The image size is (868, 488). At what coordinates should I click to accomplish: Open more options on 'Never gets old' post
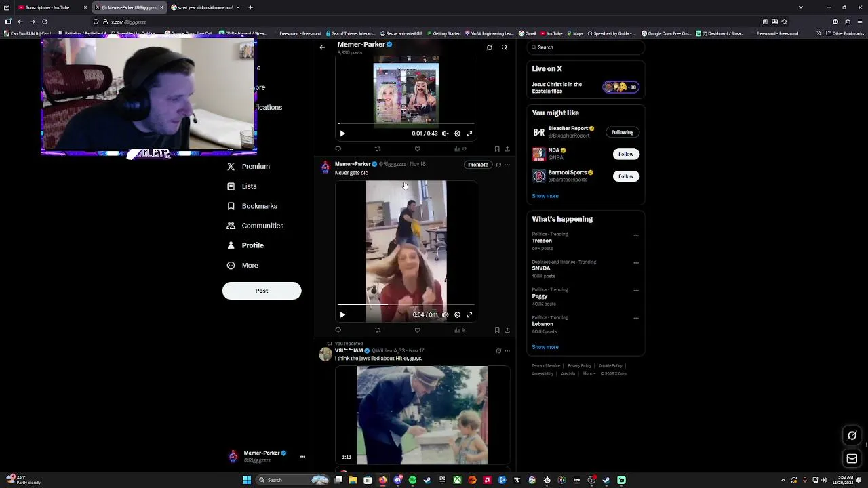(x=507, y=165)
